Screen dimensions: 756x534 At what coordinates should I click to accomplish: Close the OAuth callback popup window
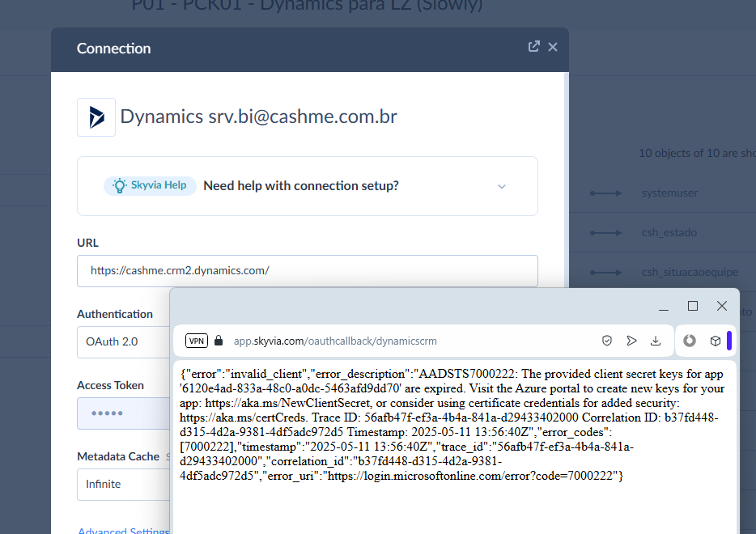pos(722,306)
